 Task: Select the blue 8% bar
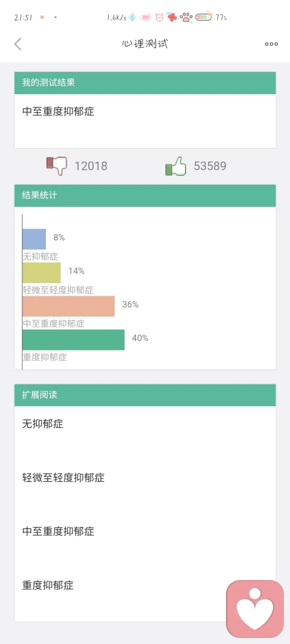click(x=34, y=239)
